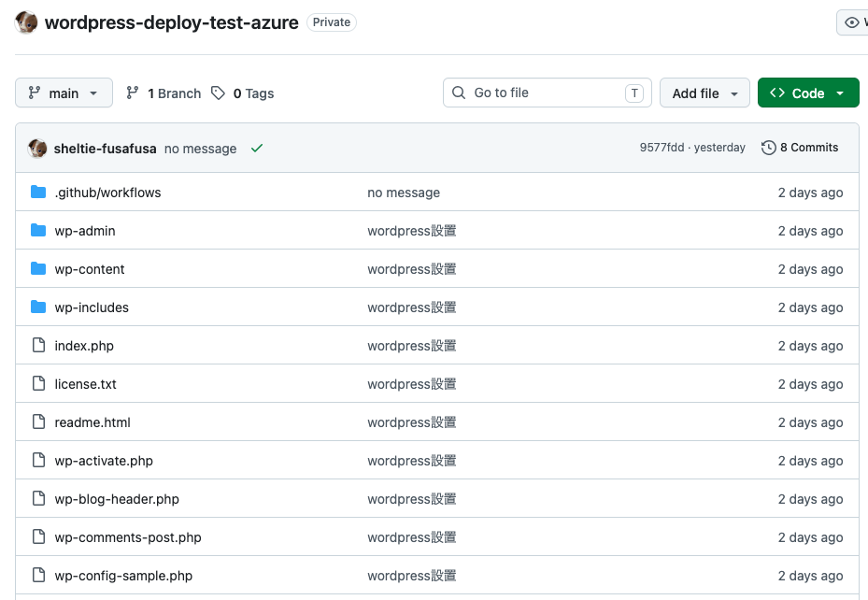868x600 pixels.
Task: Open the wp-includes folder
Action: tap(92, 307)
